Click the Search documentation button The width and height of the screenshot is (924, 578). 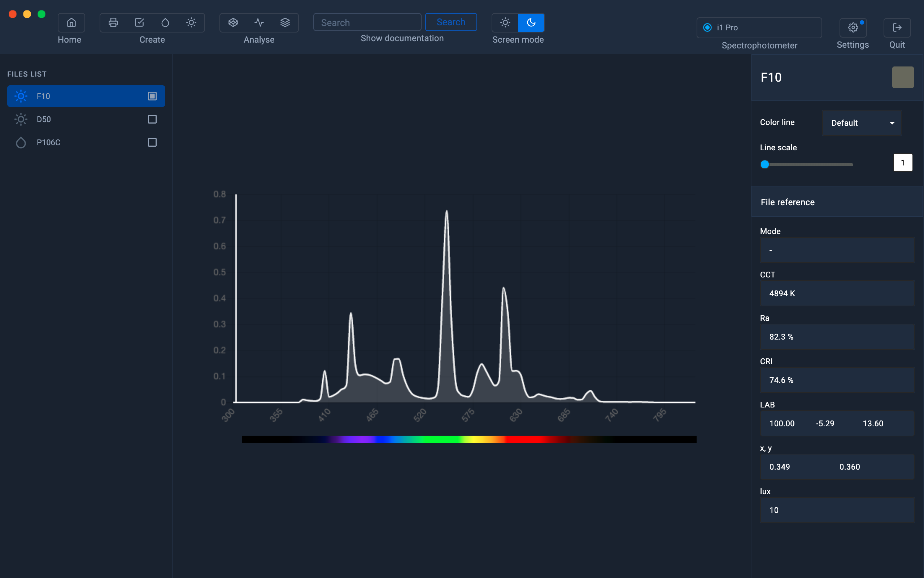click(x=451, y=22)
